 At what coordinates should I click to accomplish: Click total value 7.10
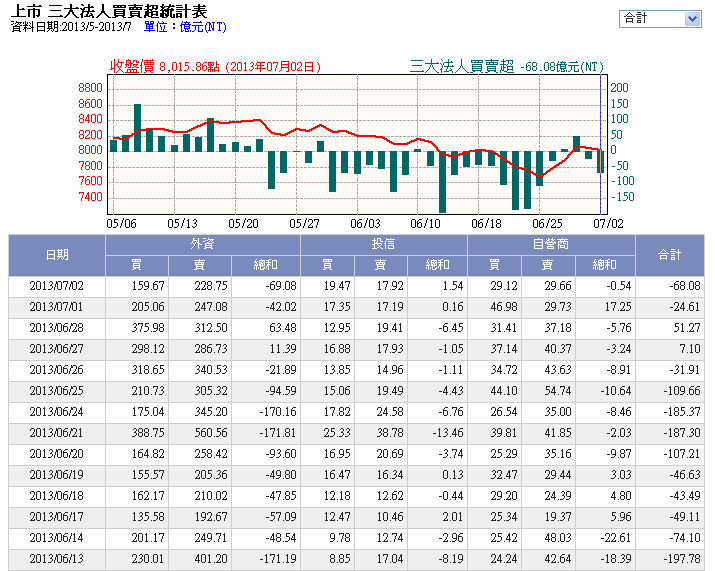[x=690, y=349]
